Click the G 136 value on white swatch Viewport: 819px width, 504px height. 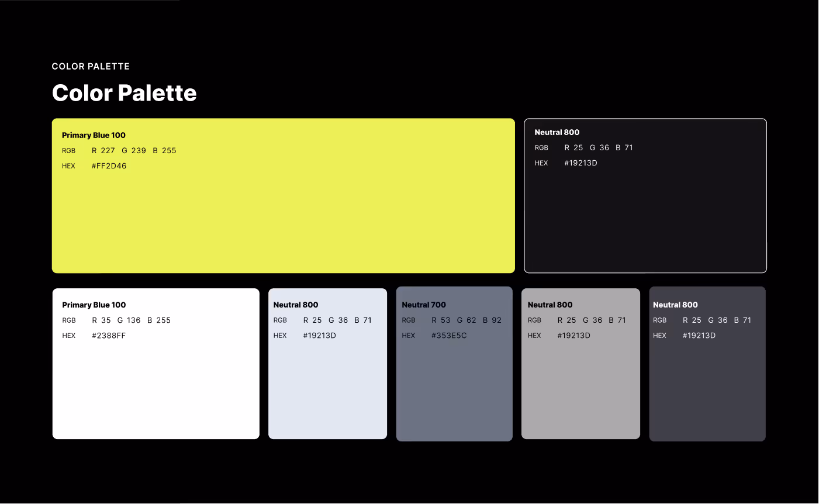point(129,320)
